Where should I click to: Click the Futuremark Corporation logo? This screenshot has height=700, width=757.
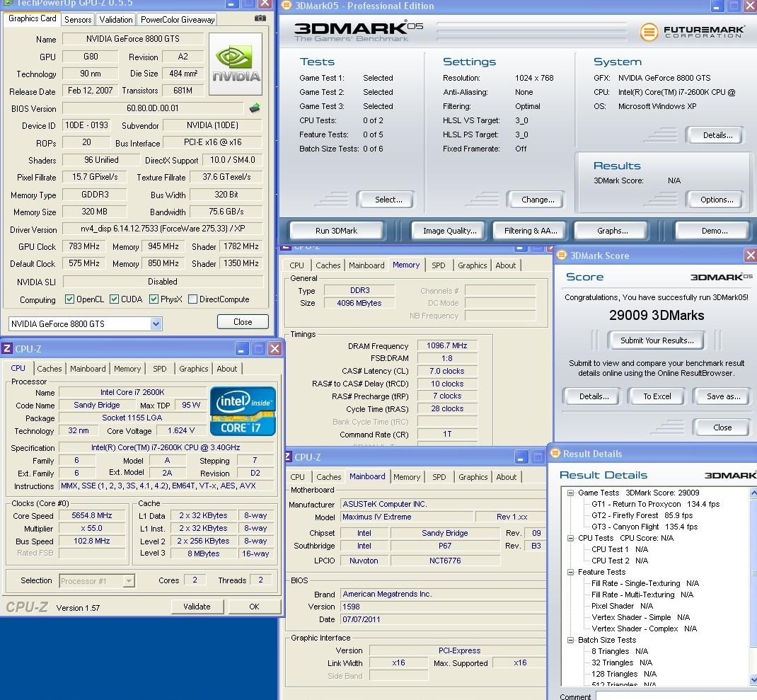click(692, 32)
